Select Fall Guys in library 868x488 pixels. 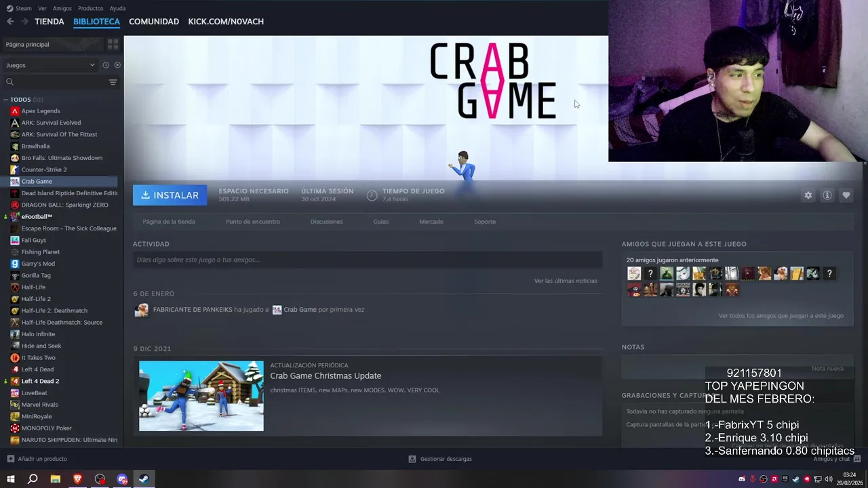click(34, 240)
